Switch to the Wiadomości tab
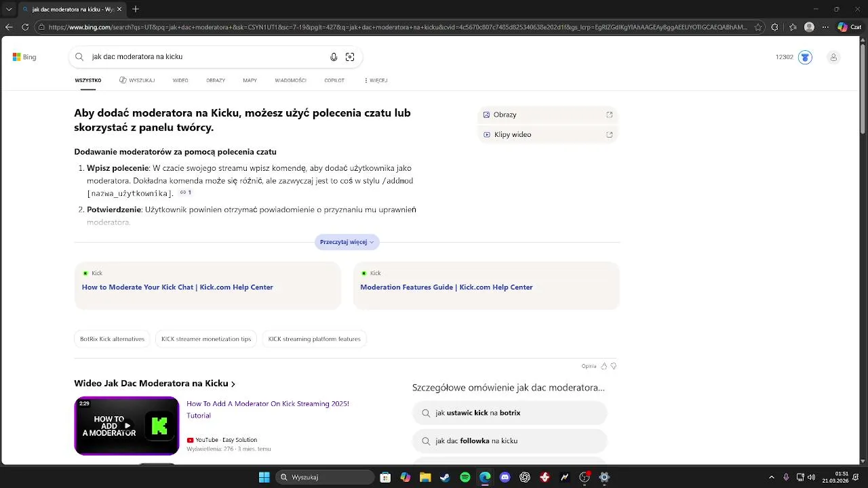 click(291, 80)
